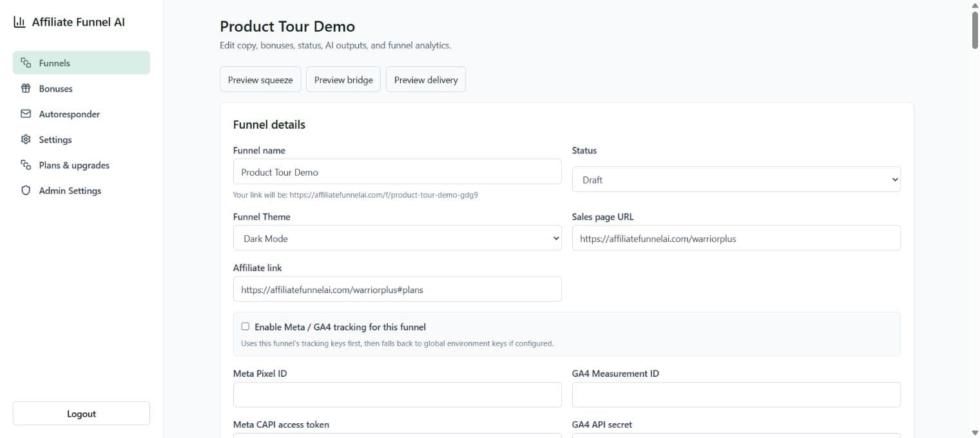
Task: Go to the Bonuses page
Action: (81, 88)
